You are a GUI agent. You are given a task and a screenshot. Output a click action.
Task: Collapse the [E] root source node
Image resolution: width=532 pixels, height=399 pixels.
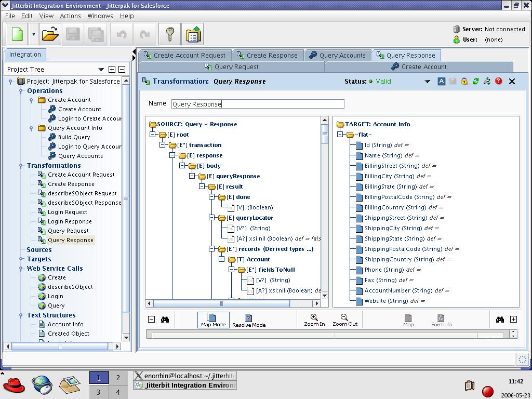click(153, 135)
